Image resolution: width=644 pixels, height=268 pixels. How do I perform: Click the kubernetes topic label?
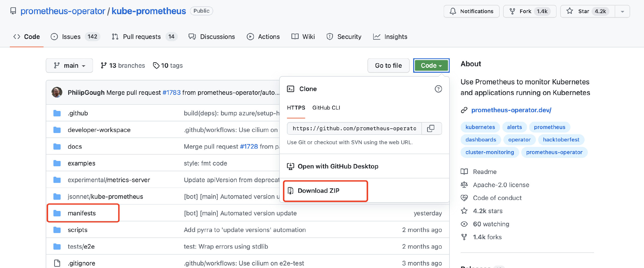(x=480, y=127)
